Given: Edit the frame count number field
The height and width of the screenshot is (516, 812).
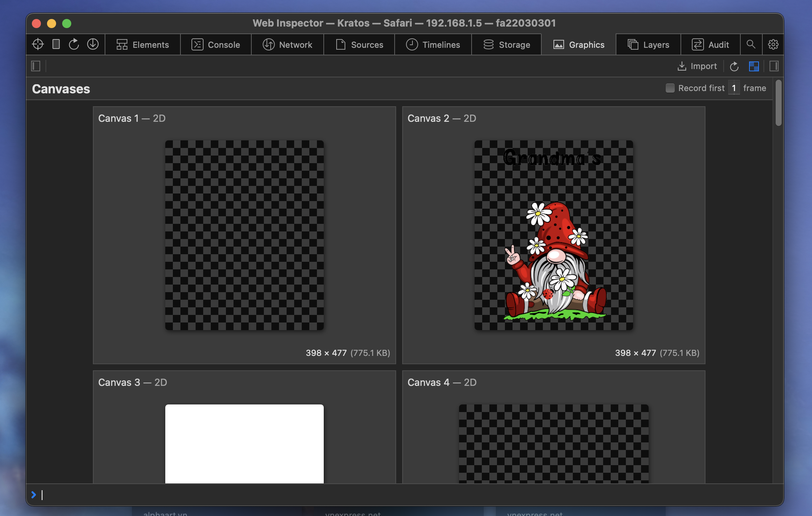Looking at the screenshot, I should pyautogui.click(x=734, y=88).
